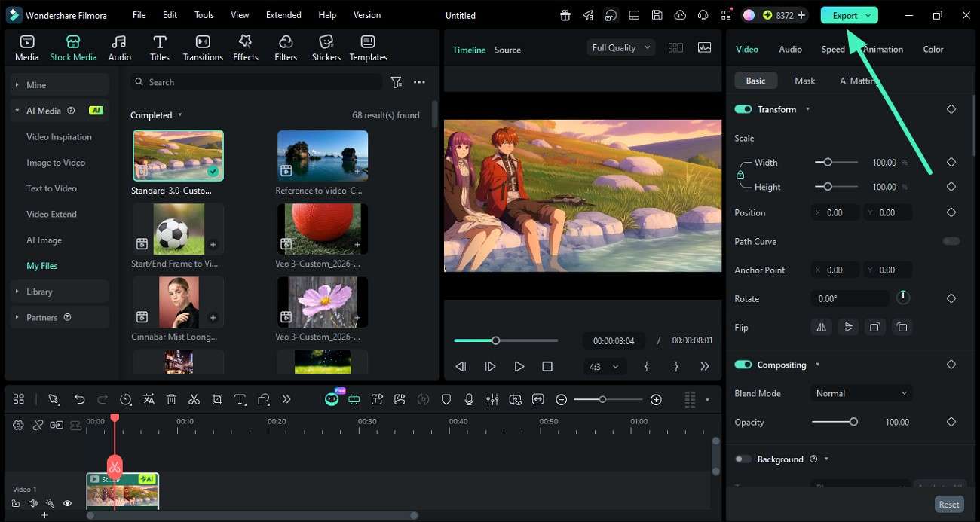Click the undo arrow in timeline toolbar
Viewport: 980px width, 522px height.
click(79, 399)
